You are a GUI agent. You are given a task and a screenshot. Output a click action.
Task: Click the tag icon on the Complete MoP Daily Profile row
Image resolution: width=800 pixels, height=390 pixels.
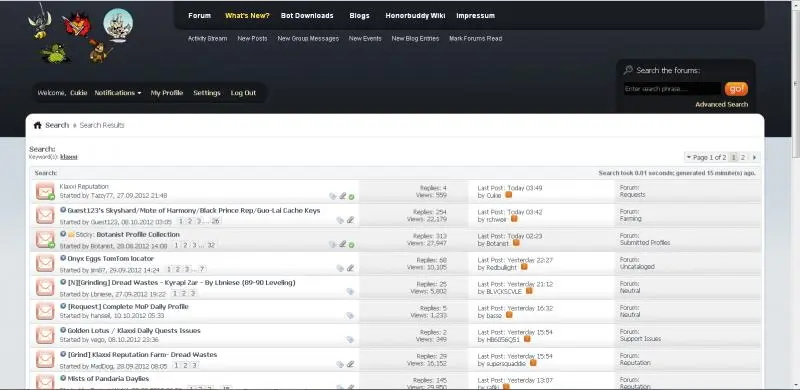click(x=349, y=315)
